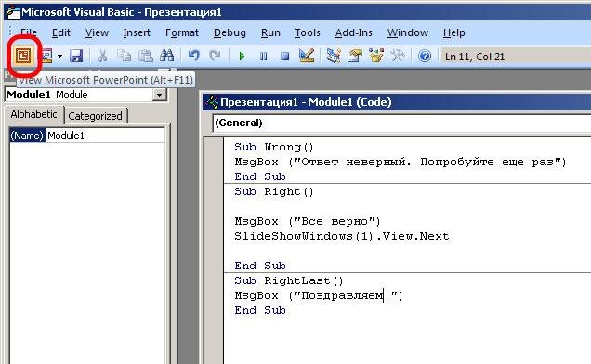Expand the Module1 Module object dropdown

(x=160, y=95)
